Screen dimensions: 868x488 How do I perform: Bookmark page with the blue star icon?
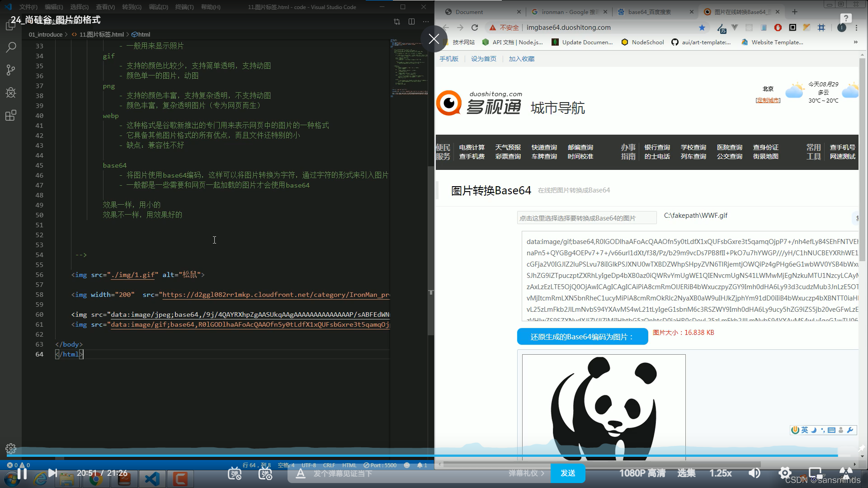702,28
